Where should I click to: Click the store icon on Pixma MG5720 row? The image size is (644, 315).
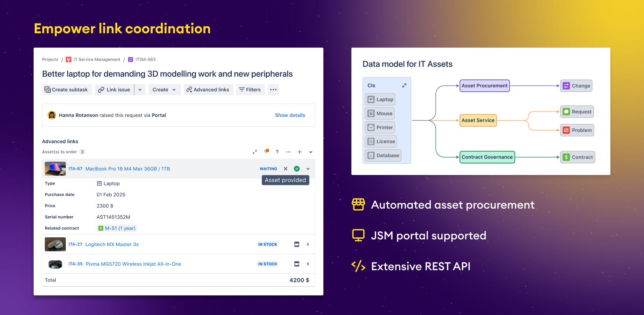(x=297, y=264)
